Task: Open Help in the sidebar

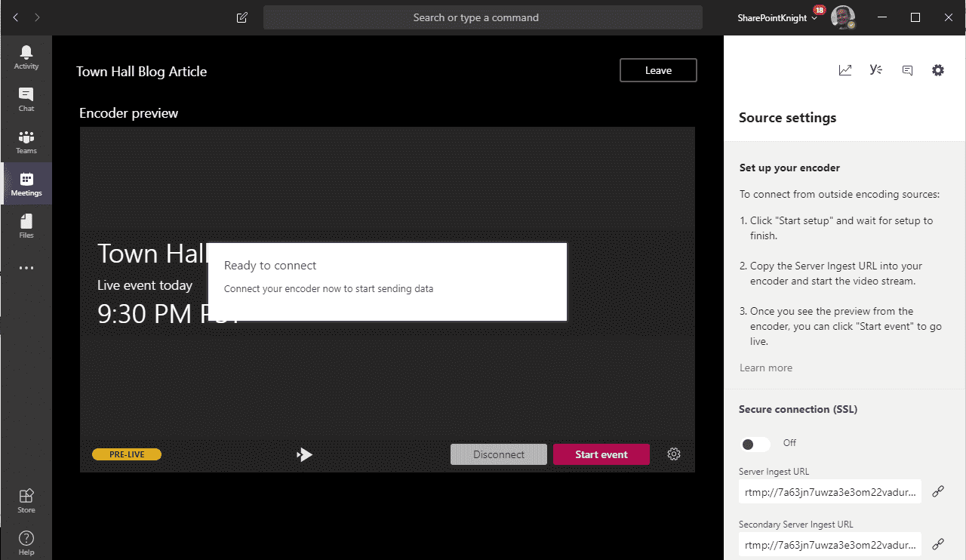Action: (26, 542)
